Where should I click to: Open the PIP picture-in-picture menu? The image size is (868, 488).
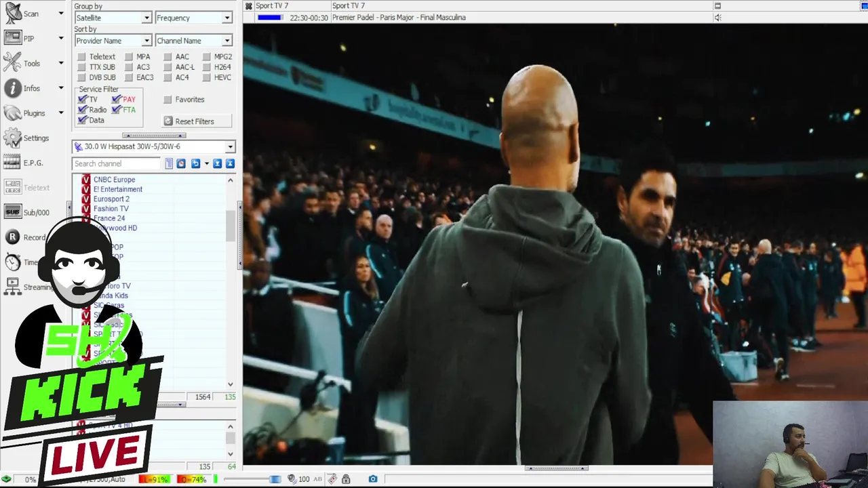pos(19,39)
